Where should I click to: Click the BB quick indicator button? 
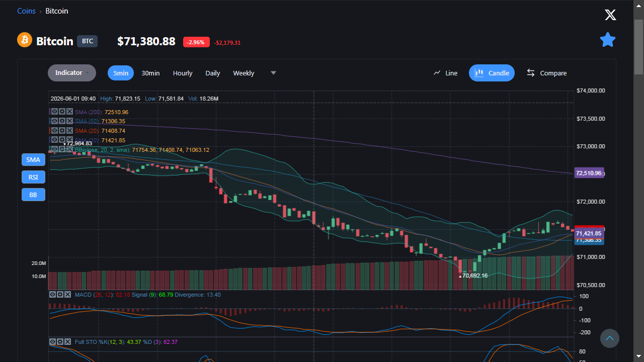click(33, 195)
